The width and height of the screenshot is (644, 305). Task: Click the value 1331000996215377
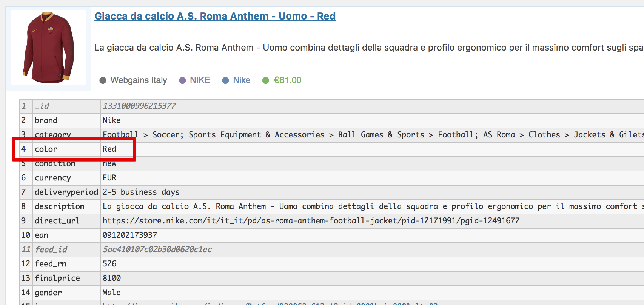click(139, 106)
